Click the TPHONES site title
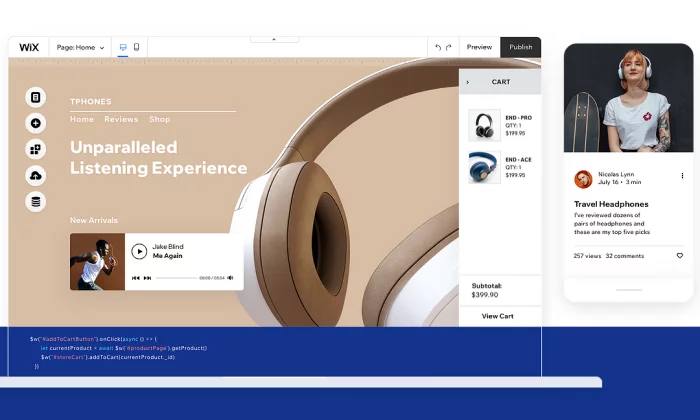Screen dimensions: 700x420 pos(91,102)
